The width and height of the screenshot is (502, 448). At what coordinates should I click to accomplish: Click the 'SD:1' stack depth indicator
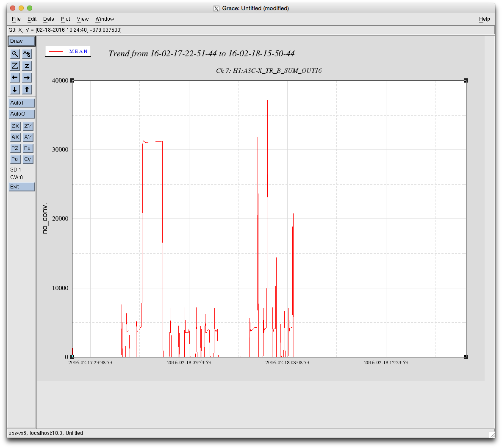coord(16,170)
